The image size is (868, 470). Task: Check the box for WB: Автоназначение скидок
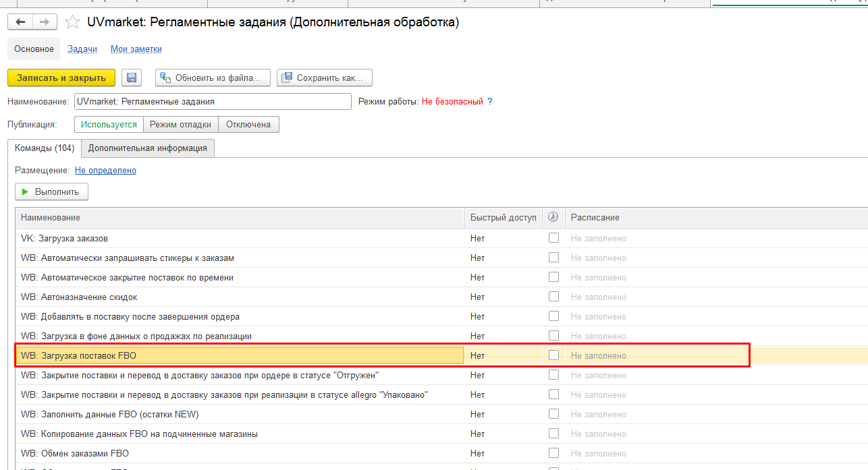[553, 297]
